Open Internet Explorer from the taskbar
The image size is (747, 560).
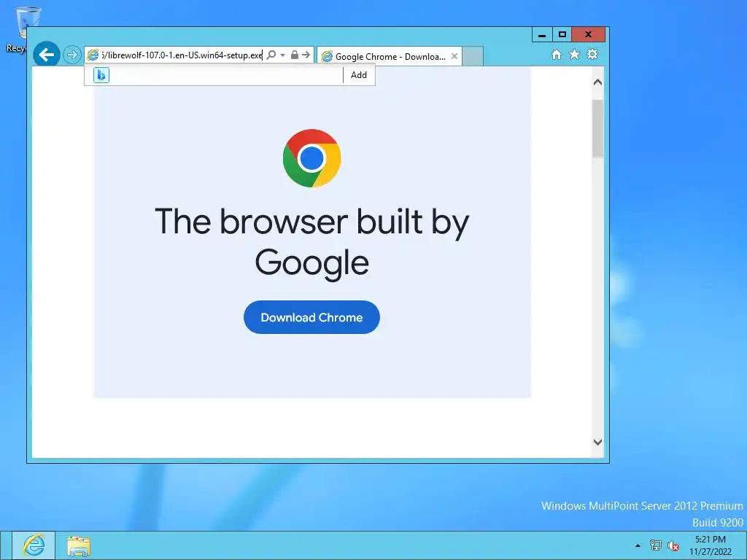pos(34,545)
